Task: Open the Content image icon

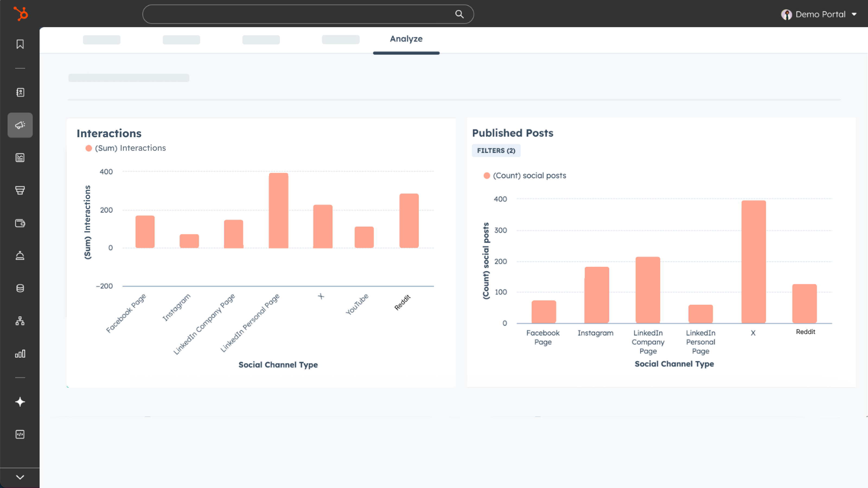Action: [20, 158]
